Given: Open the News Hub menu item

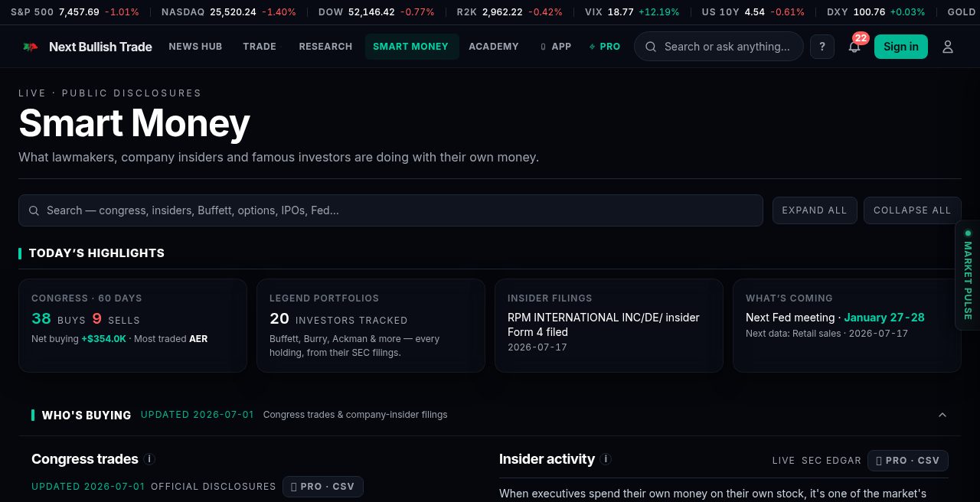Looking at the screenshot, I should 195,47.
